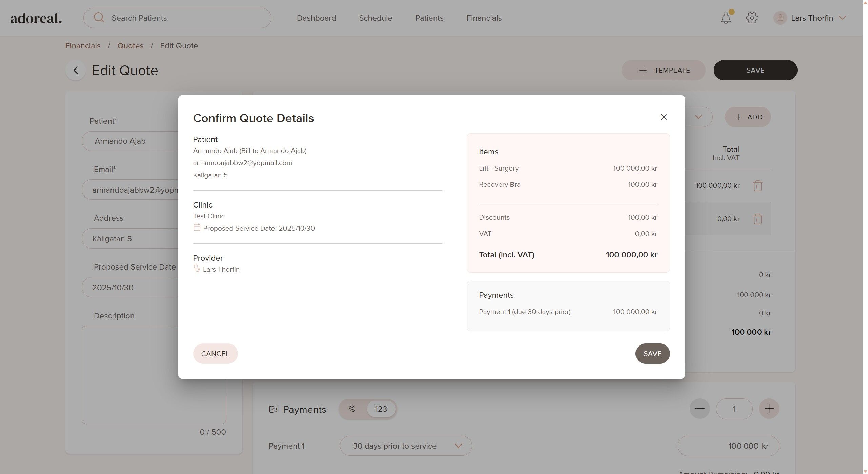Expand the dropdown beside the ADD button
868x474 pixels.
click(x=698, y=117)
